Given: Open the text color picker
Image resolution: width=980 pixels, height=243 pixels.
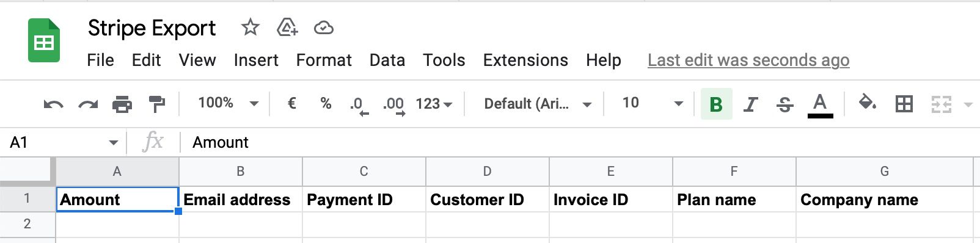Looking at the screenshot, I should click(820, 105).
